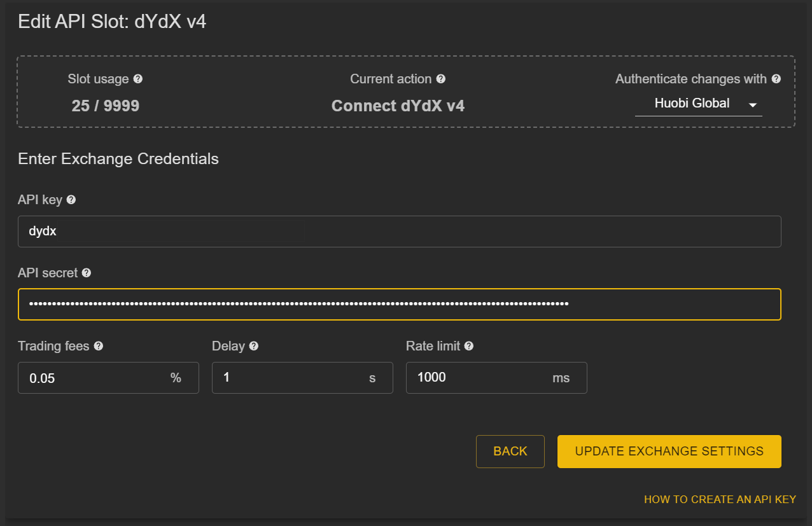Click the Delay seconds field
Viewport: 812px width, 526px height.
pos(302,378)
